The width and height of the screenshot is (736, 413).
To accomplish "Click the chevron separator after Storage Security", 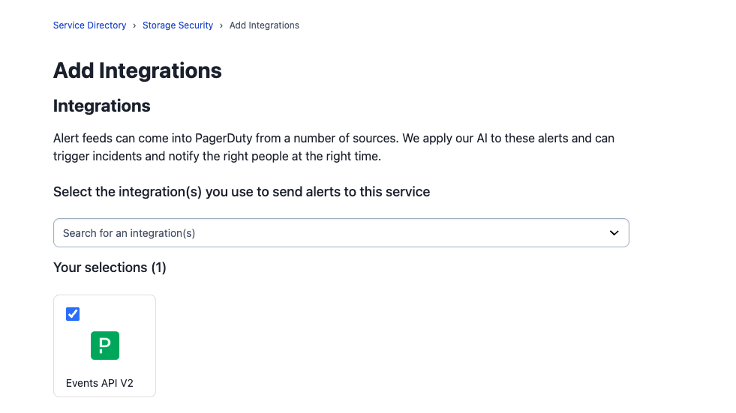I will point(221,25).
